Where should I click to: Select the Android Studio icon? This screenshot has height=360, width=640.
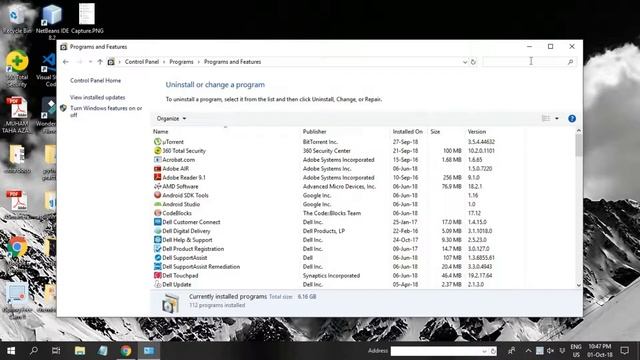click(158, 204)
